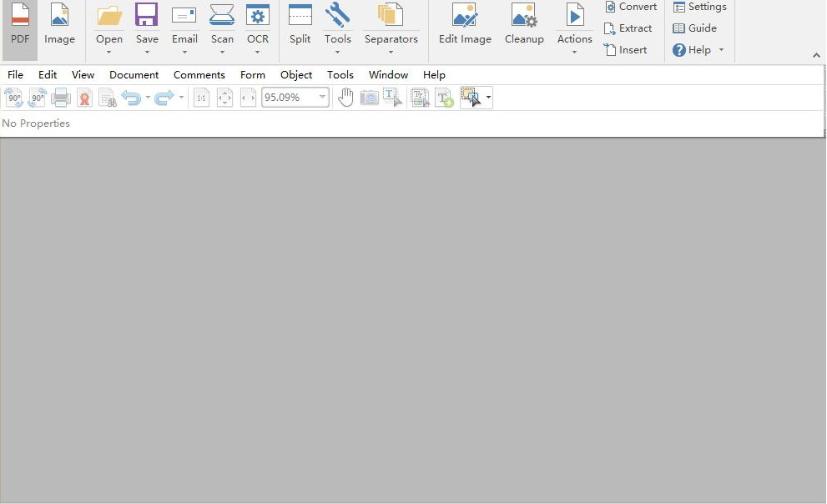Click the blue Redo arrow
Viewport: 827px width, 504px height.
pos(164,98)
